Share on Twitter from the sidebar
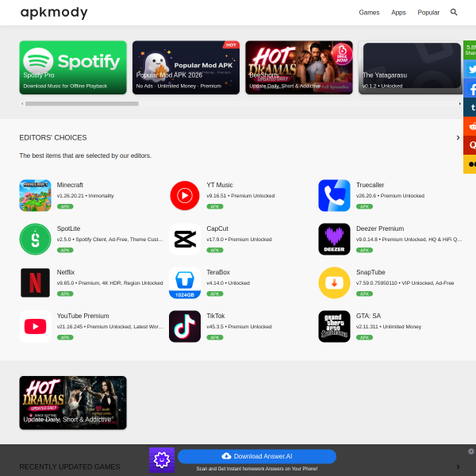476x476 pixels. 470,69
